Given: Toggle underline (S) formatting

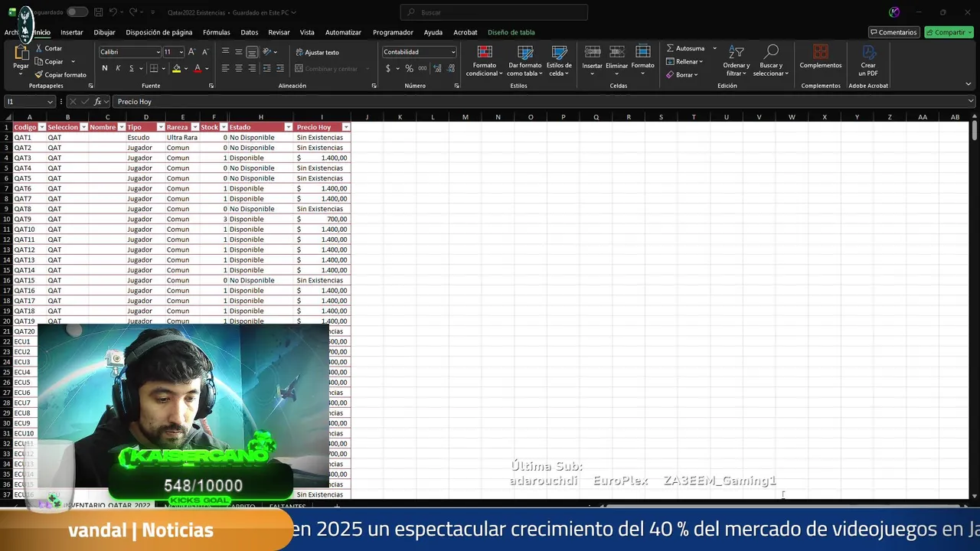Looking at the screenshot, I should click(x=131, y=68).
